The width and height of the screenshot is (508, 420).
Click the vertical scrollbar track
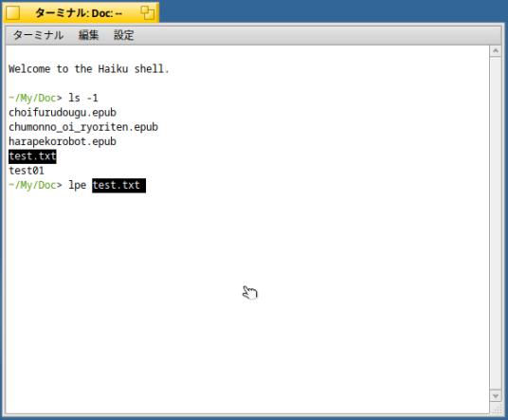pyautogui.click(x=496, y=224)
